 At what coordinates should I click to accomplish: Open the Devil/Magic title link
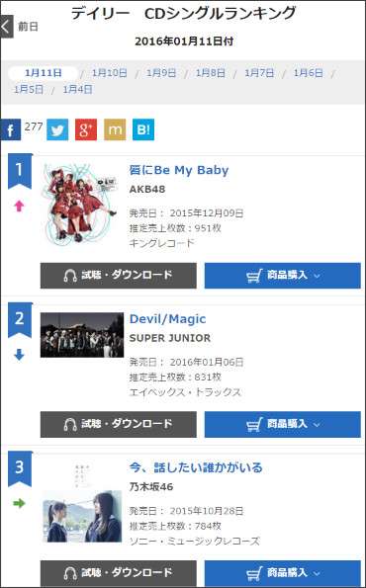coord(167,319)
